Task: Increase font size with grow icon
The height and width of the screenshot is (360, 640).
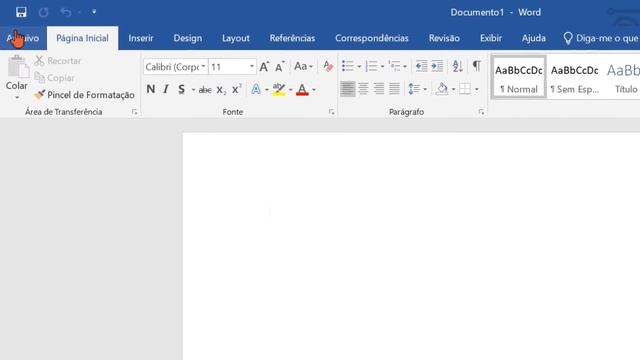Action: tap(264, 66)
